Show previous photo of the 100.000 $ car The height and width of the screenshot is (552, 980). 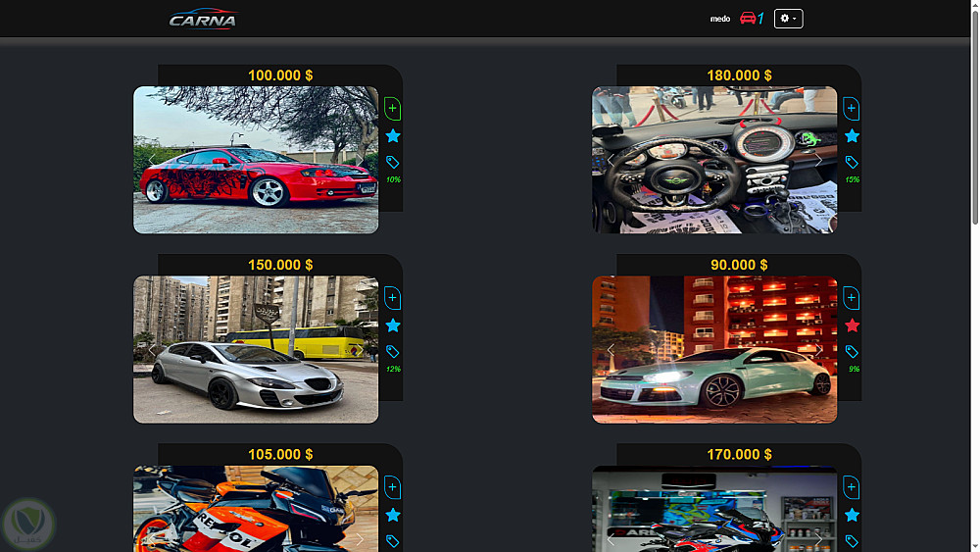(152, 160)
